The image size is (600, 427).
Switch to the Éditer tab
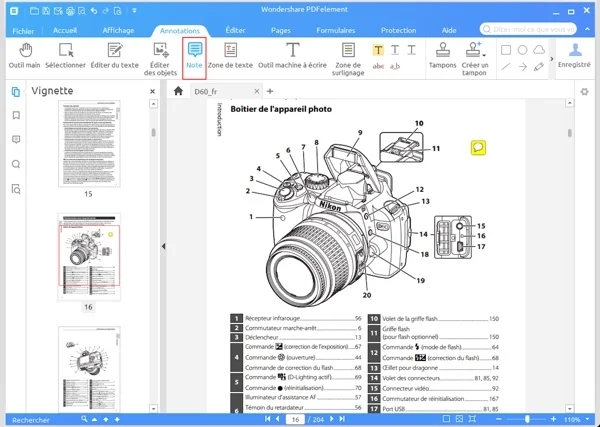pos(235,30)
